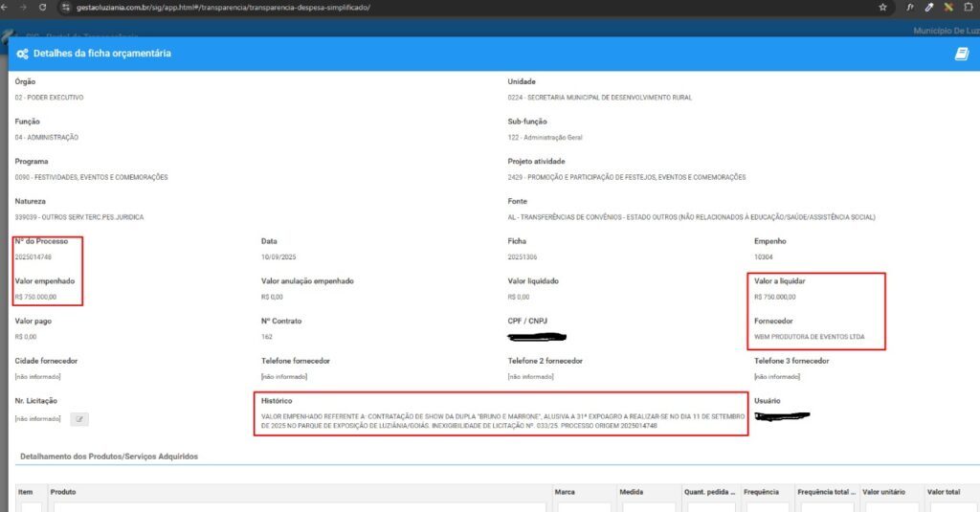Sort table by Produto column header
The image size is (980, 512).
click(63, 492)
